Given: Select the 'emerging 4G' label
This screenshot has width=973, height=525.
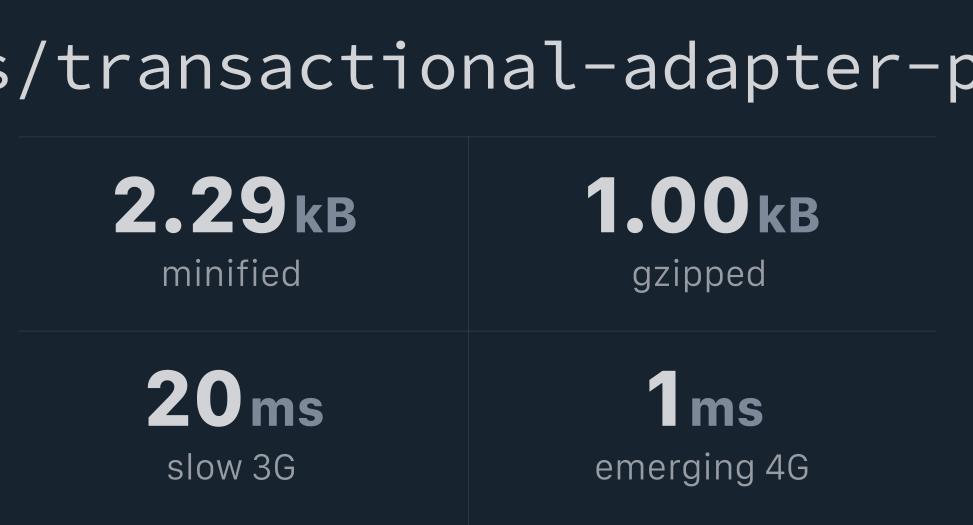Looking at the screenshot, I should (702, 469).
